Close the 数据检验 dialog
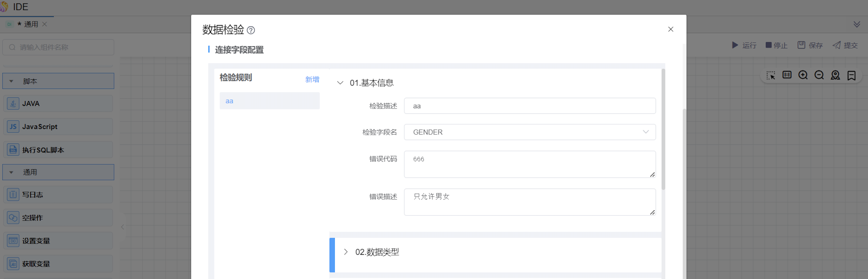The image size is (868, 279). pos(671,29)
